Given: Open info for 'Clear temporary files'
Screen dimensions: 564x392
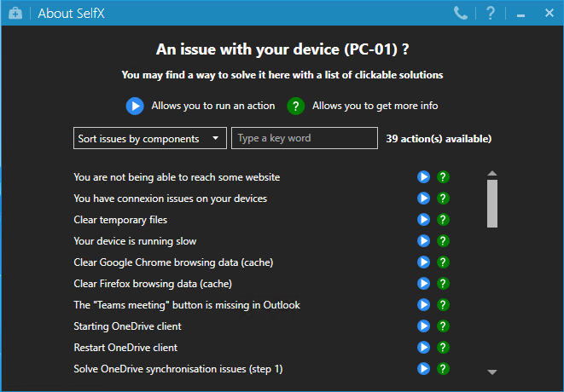Looking at the screenshot, I should [443, 220].
